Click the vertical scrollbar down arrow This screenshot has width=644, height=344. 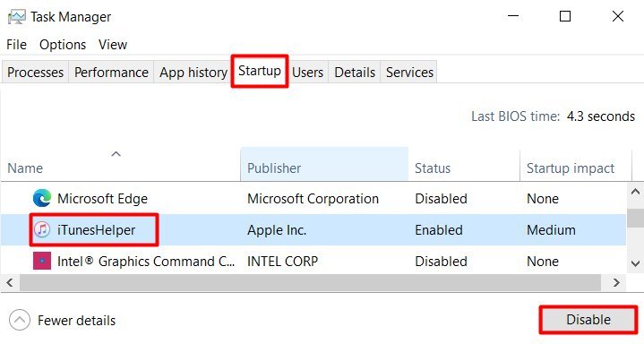point(635,263)
